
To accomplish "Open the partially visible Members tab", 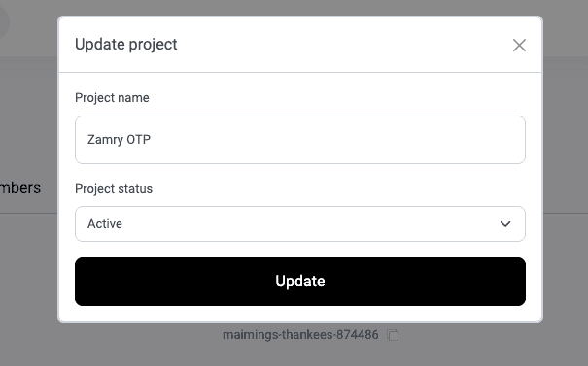I will click(20, 188).
